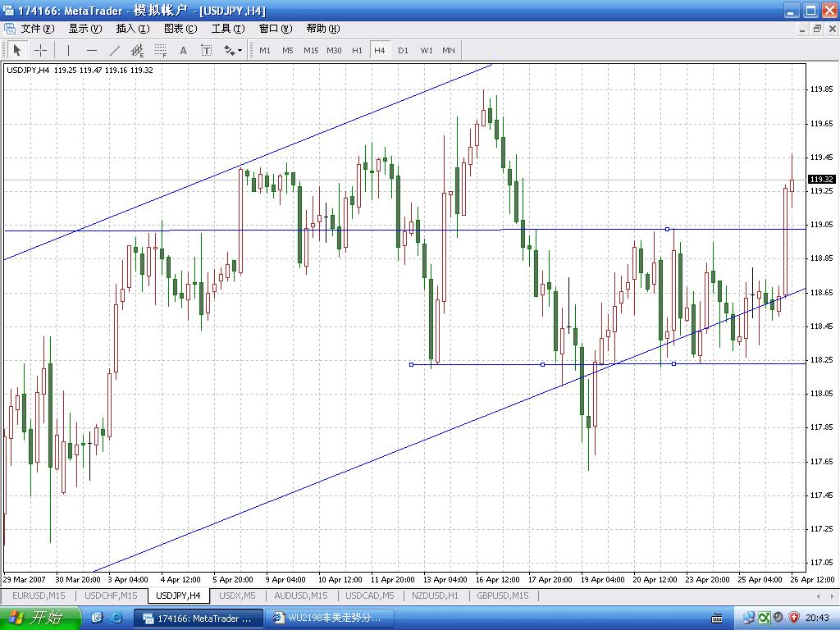This screenshot has width=840, height=630.
Task: Switch to USDX,M5 chart tab
Action: coord(237,596)
